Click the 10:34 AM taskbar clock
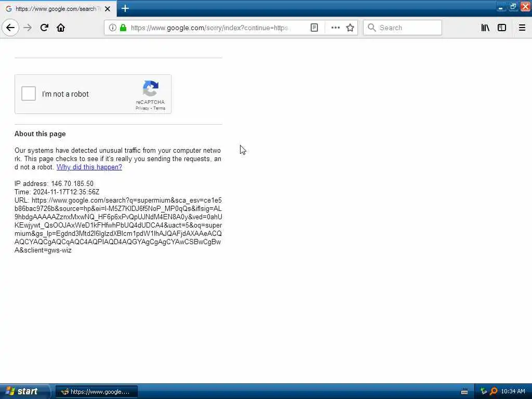The width and height of the screenshot is (532, 399). (513, 392)
